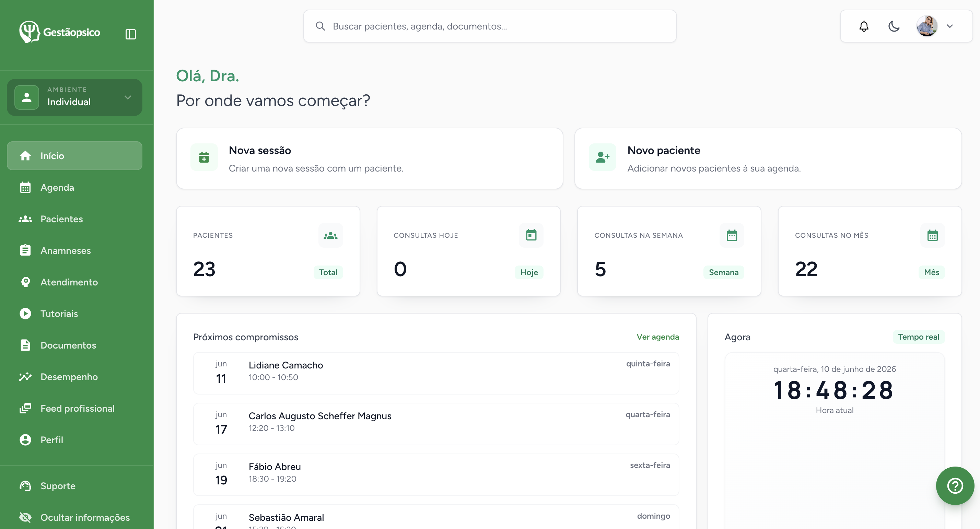Open Carlos Augusto Scheffer Magnus appointment
Viewport: 980px width, 529px height.
point(436,424)
